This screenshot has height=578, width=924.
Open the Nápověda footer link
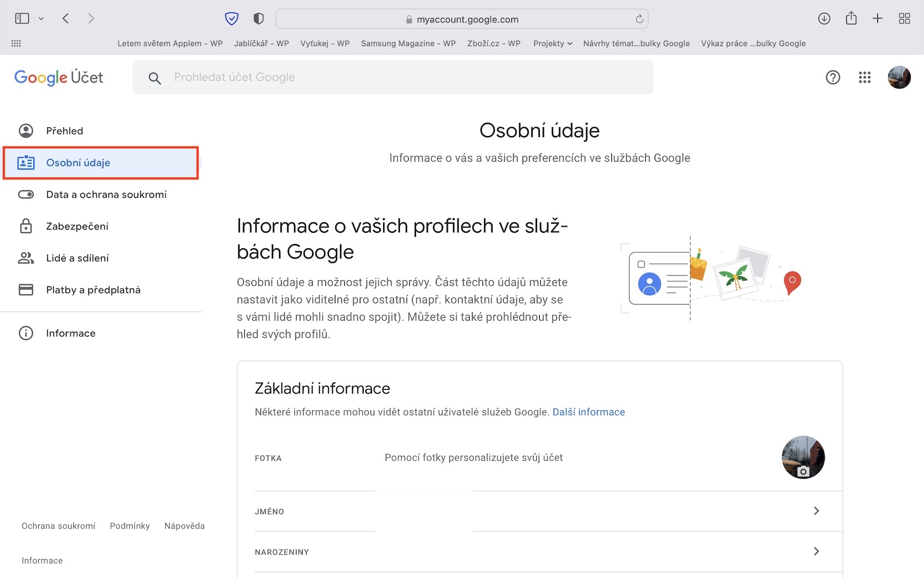(184, 526)
